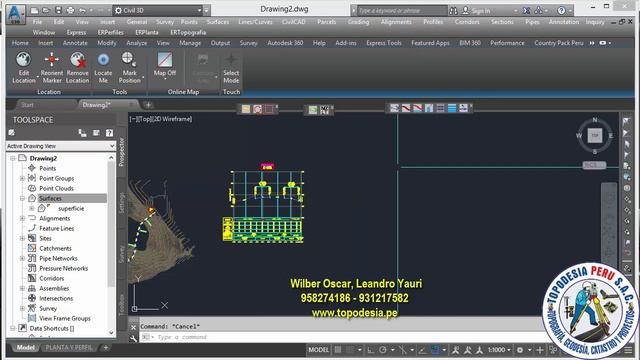Click the MODEL space status button
640x360 pixels.
tap(318, 350)
